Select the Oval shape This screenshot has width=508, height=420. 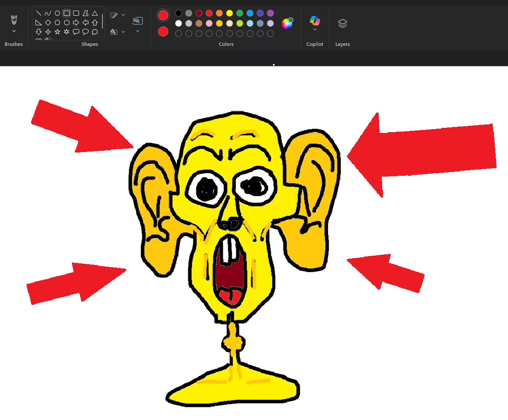[57, 13]
